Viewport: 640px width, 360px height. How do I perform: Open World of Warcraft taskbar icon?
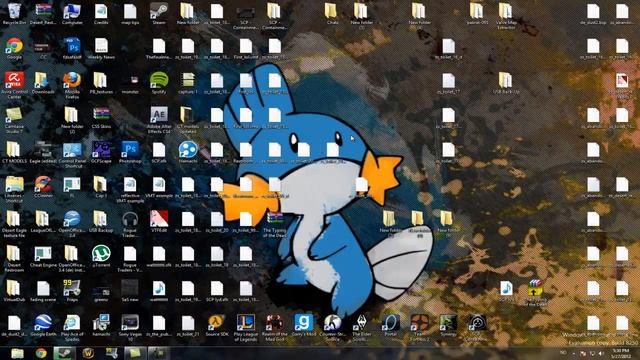click(x=88, y=353)
